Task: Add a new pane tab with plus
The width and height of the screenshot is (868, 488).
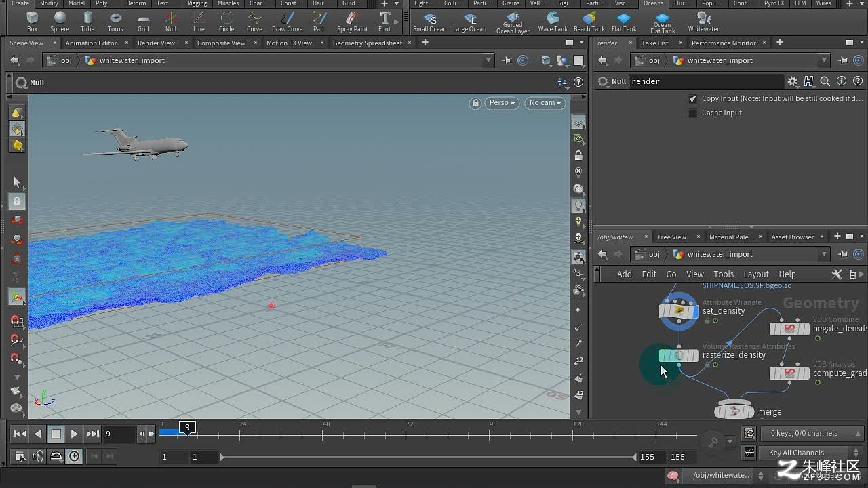Action: (425, 43)
